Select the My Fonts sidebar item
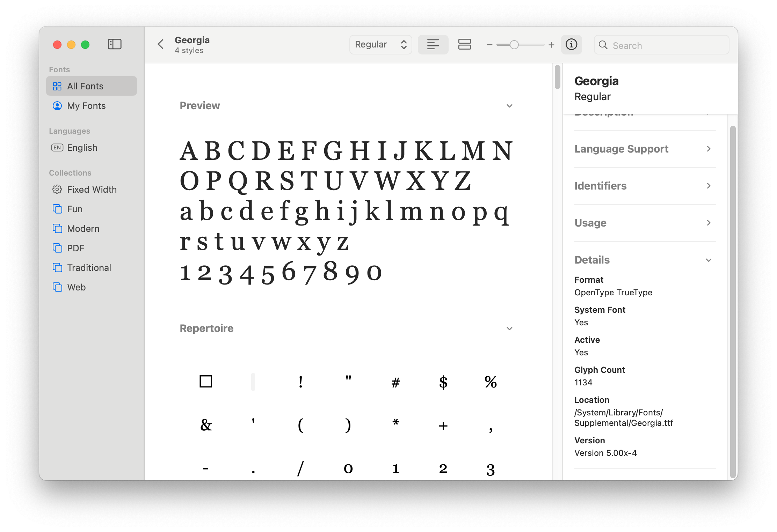 86,106
